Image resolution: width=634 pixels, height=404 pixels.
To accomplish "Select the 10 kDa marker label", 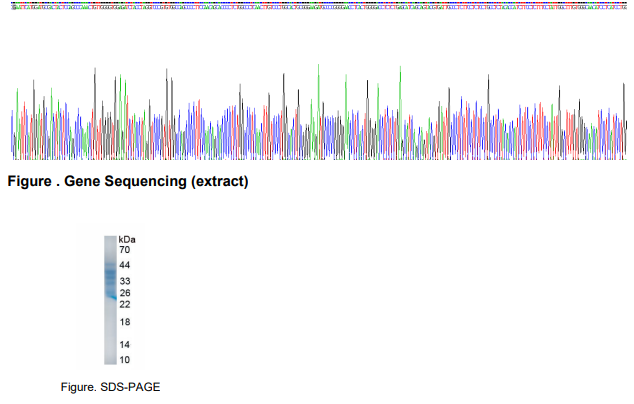I will [125, 359].
